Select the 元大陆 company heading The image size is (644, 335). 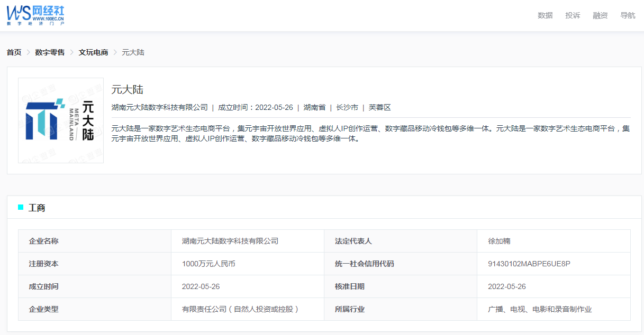pos(127,89)
